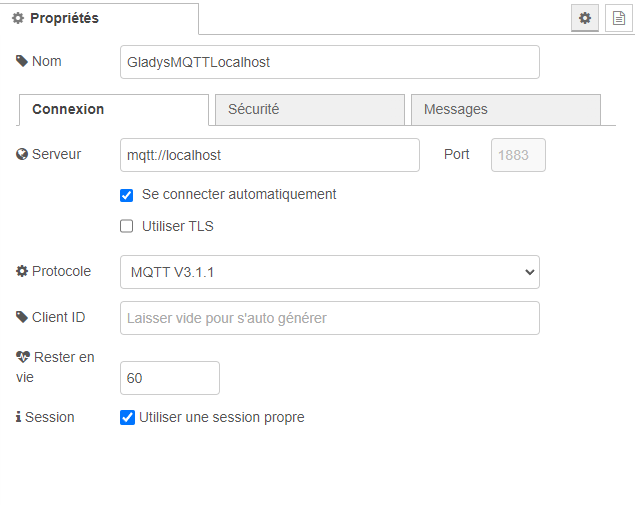This screenshot has height=505, width=635.
Task: Uncheck Utiliser une session propre
Action: [127, 417]
